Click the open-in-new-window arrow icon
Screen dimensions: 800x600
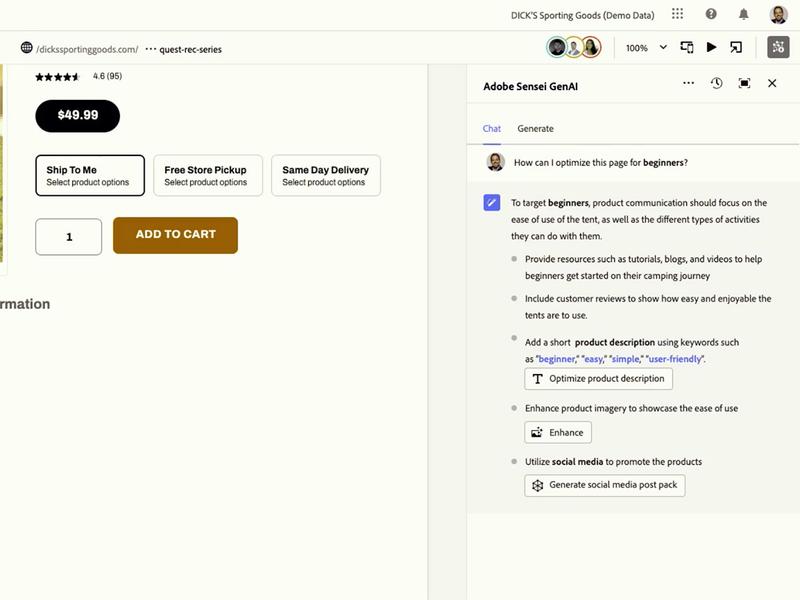click(736, 47)
